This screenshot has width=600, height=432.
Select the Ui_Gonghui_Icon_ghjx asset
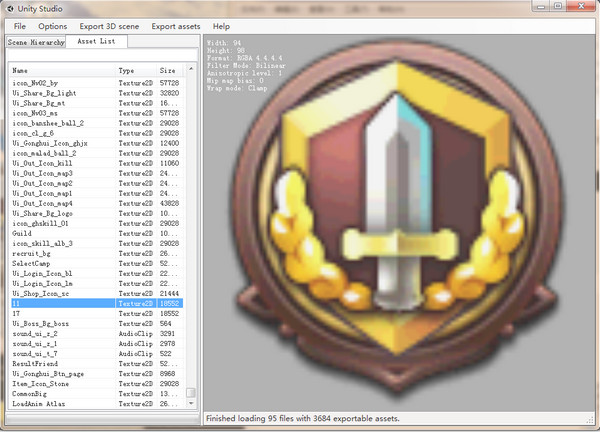point(97,143)
